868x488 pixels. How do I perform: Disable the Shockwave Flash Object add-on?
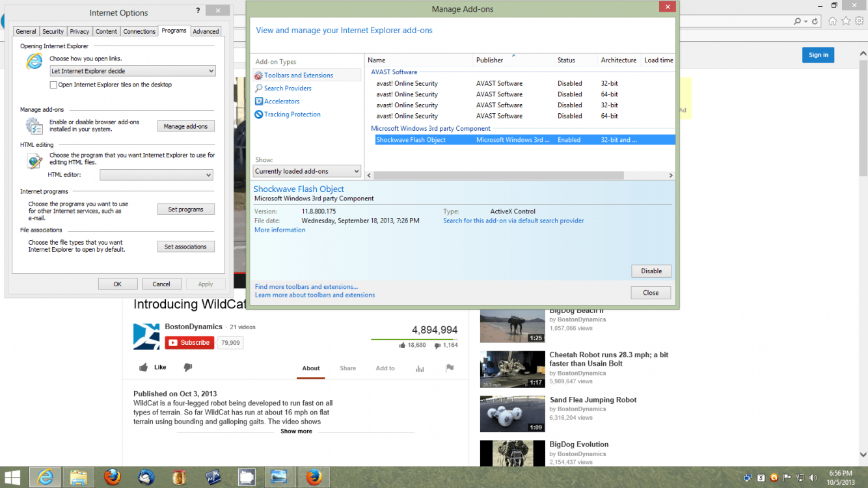coord(651,271)
